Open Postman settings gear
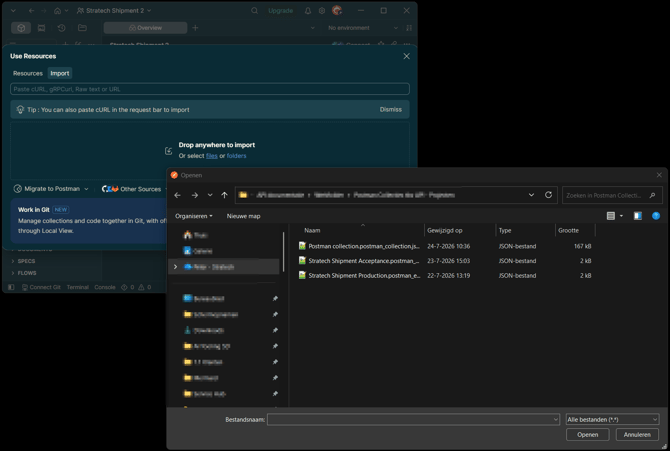The height and width of the screenshot is (451, 670). click(x=322, y=11)
